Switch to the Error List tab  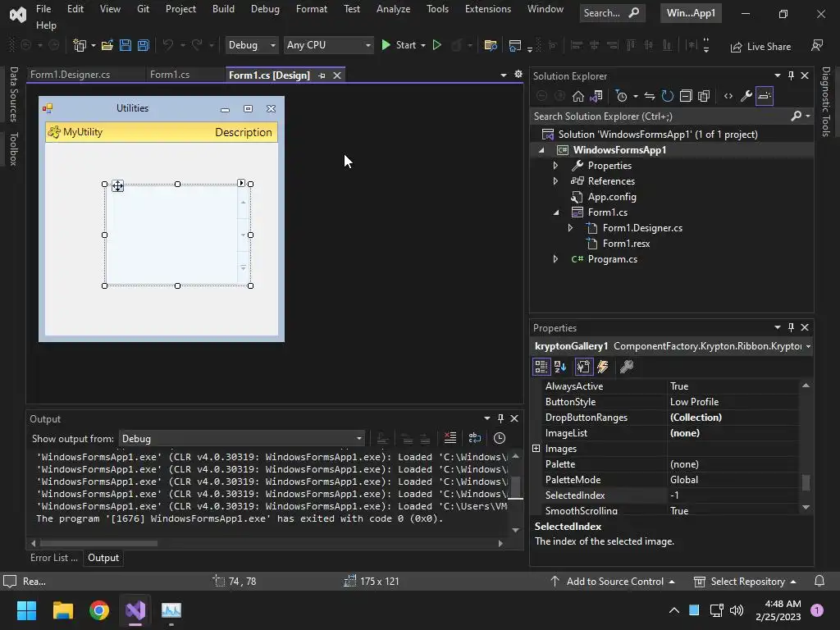pos(53,558)
